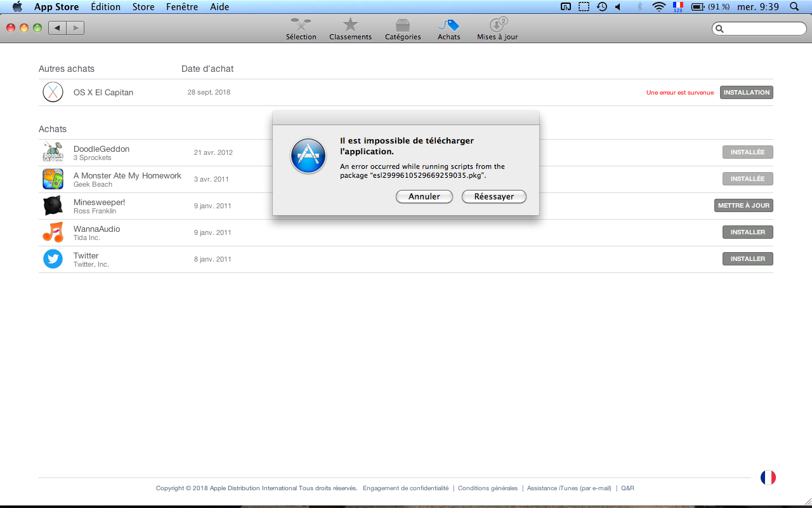
Task: Open the Catégories toolbar icon
Action: point(403,29)
